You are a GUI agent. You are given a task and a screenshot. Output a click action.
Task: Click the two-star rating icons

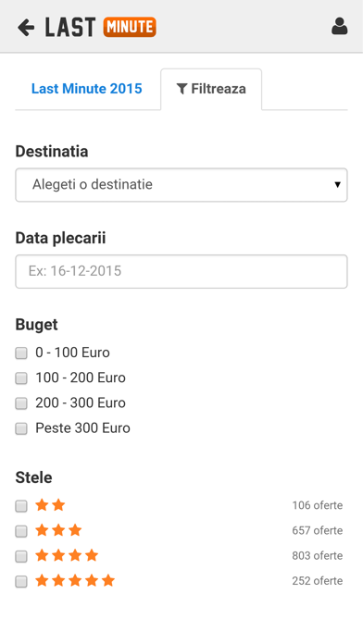50,505
